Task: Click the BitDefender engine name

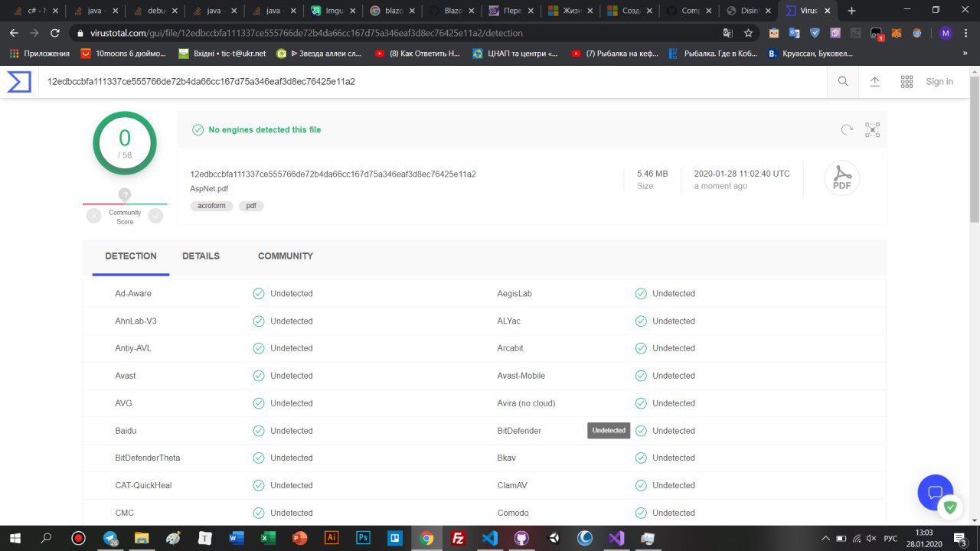Action: [519, 431]
